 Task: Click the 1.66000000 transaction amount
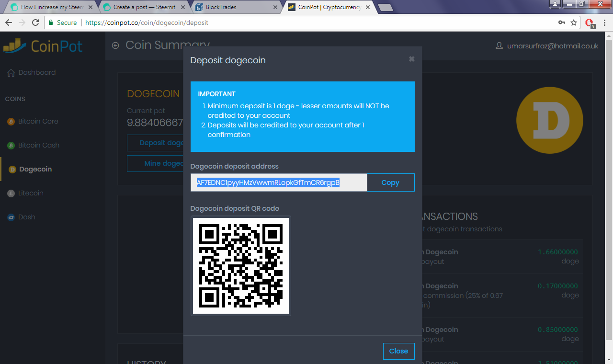click(x=558, y=252)
